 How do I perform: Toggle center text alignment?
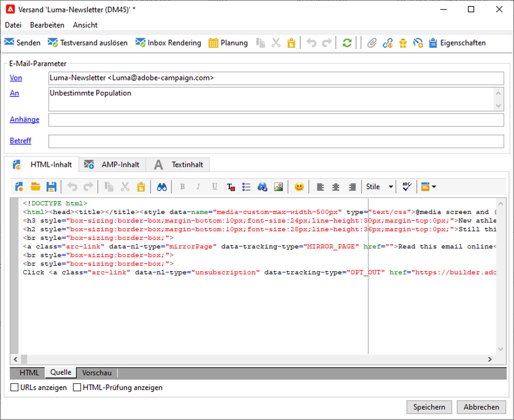(336, 187)
